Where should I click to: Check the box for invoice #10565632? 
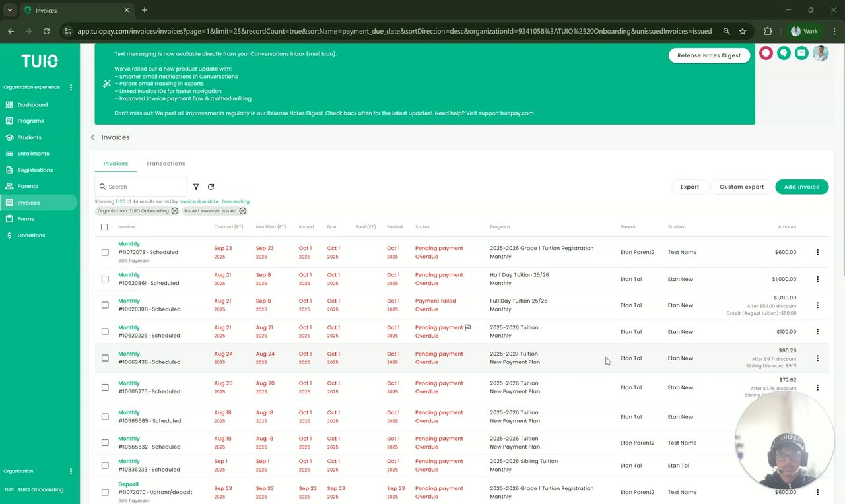[x=105, y=443]
